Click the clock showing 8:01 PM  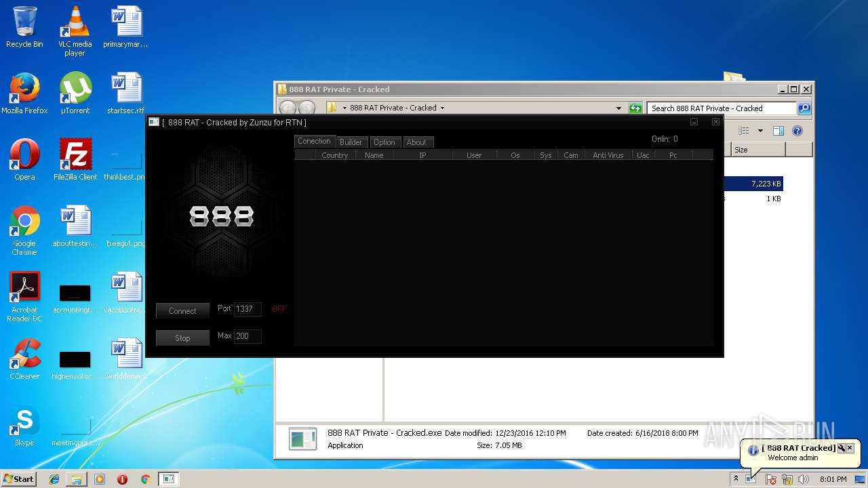point(833,479)
